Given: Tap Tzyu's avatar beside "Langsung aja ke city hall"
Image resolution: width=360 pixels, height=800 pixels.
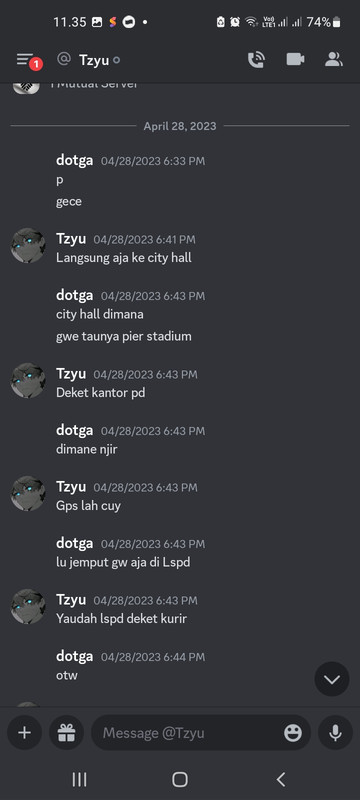Looking at the screenshot, I should (x=28, y=245).
